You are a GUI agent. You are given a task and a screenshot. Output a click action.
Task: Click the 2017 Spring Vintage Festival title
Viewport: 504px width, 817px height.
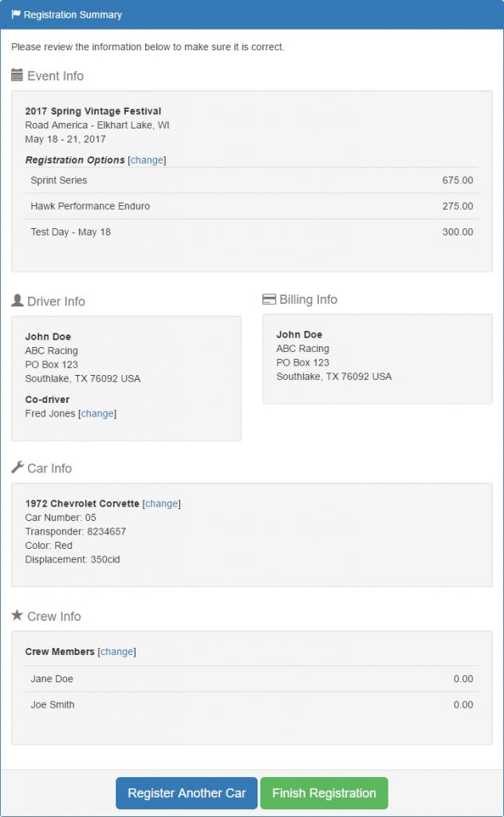pos(93,111)
